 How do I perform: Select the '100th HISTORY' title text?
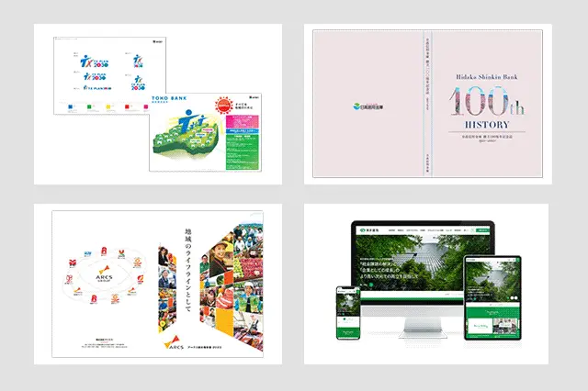click(x=487, y=108)
